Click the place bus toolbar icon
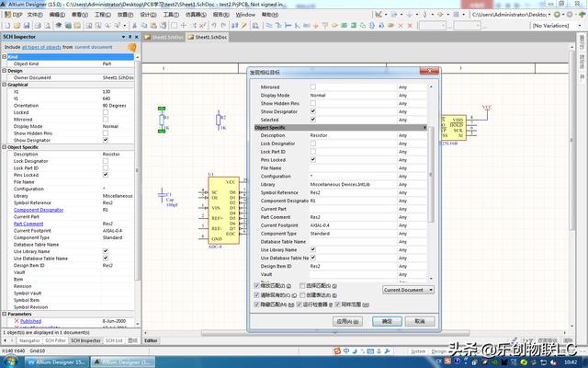The image size is (588, 368). pyautogui.click(x=278, y=26)
